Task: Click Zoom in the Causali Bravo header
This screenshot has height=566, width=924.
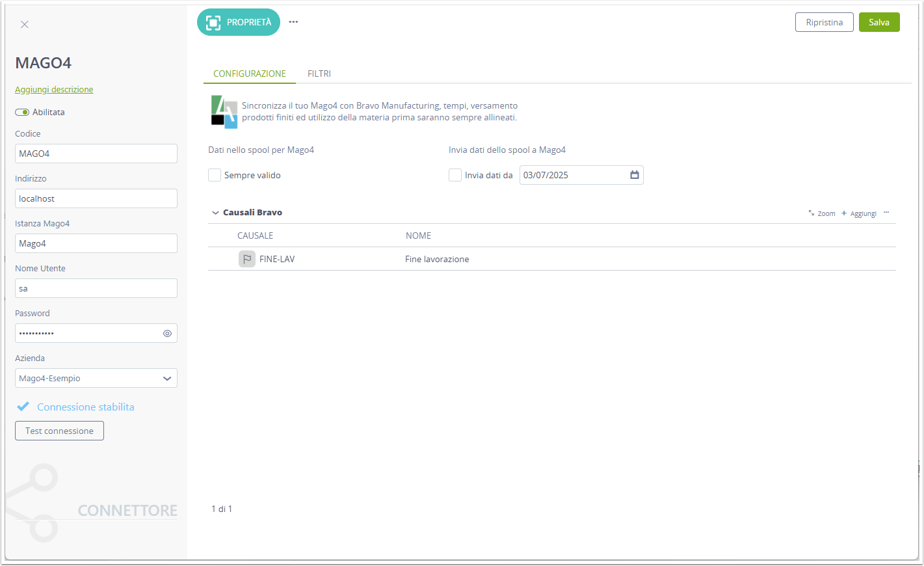Action: (x=822, y=213)
